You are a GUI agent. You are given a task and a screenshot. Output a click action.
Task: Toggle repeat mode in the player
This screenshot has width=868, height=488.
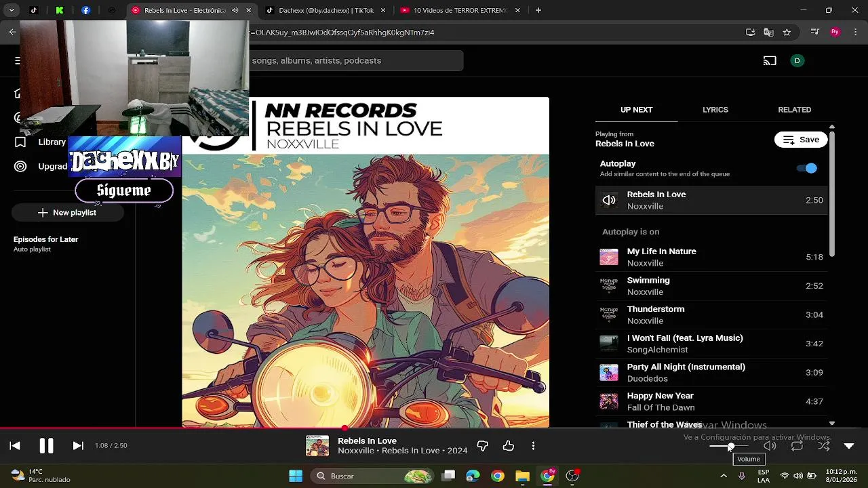point(797,445)
